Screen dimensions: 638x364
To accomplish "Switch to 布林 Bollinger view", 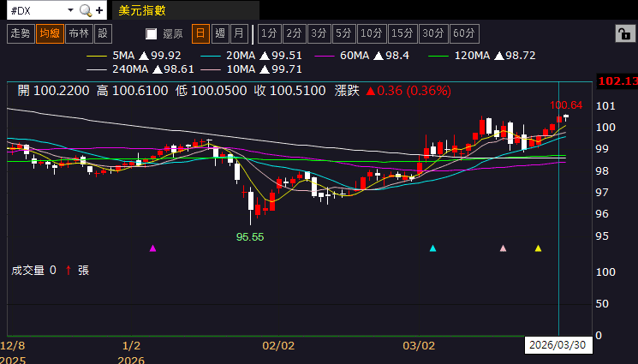I will tap(79, 33).
